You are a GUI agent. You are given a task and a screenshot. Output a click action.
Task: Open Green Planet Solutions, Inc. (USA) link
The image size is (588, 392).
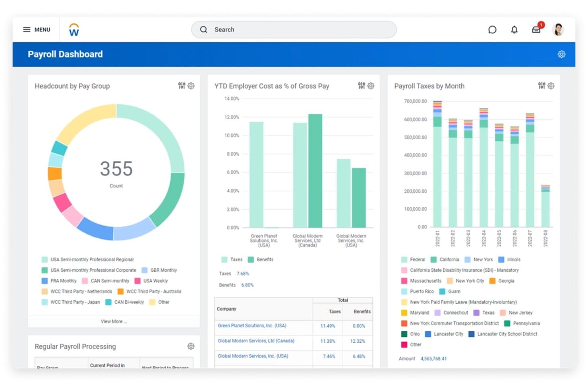click(x=252, y=326)
